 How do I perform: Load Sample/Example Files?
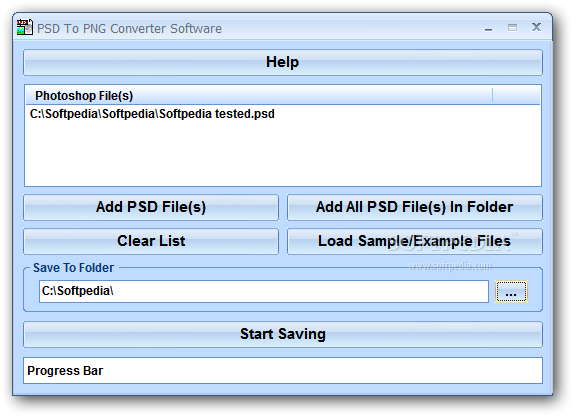[415, 241]
